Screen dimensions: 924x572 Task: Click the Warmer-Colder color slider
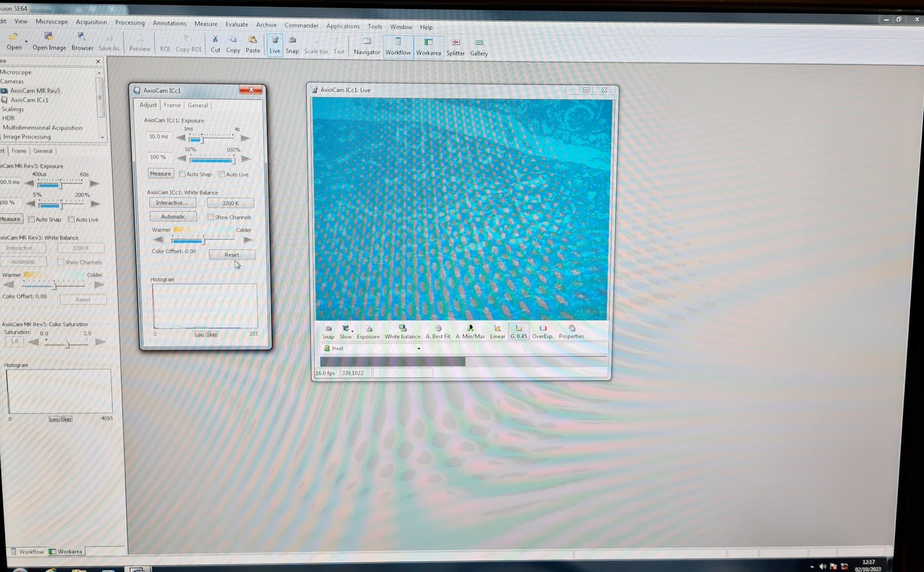point(203,240)
